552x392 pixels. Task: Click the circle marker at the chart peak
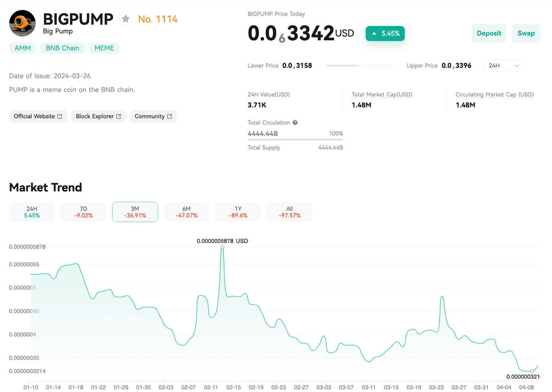pyautogui.click(x=223, y=248)
